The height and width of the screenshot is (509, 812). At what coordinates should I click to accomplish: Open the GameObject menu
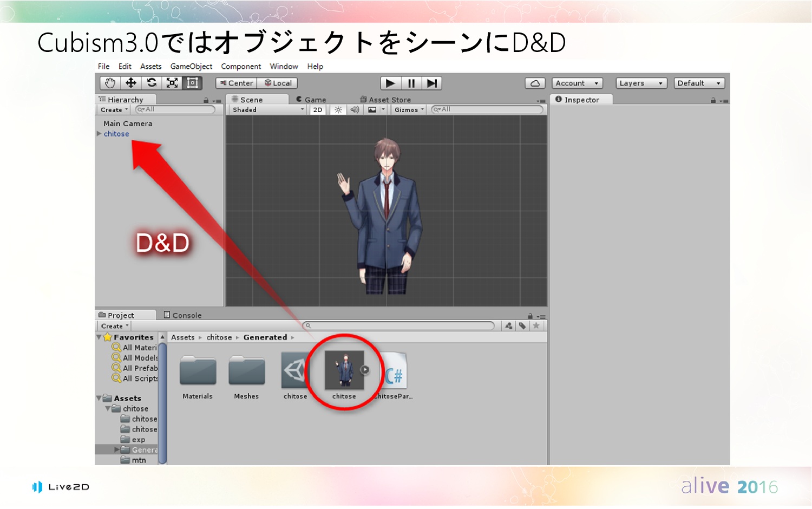coord(191,67)
